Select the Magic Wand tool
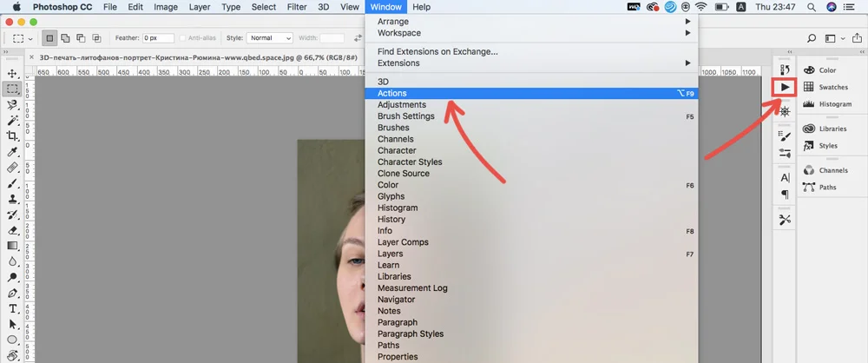Screen dimensions: 868x363 coord(11,120)
